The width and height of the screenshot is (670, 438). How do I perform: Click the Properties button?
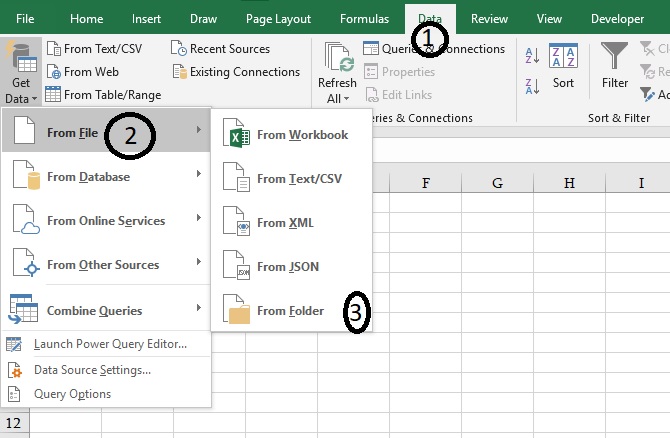[400, 72]
